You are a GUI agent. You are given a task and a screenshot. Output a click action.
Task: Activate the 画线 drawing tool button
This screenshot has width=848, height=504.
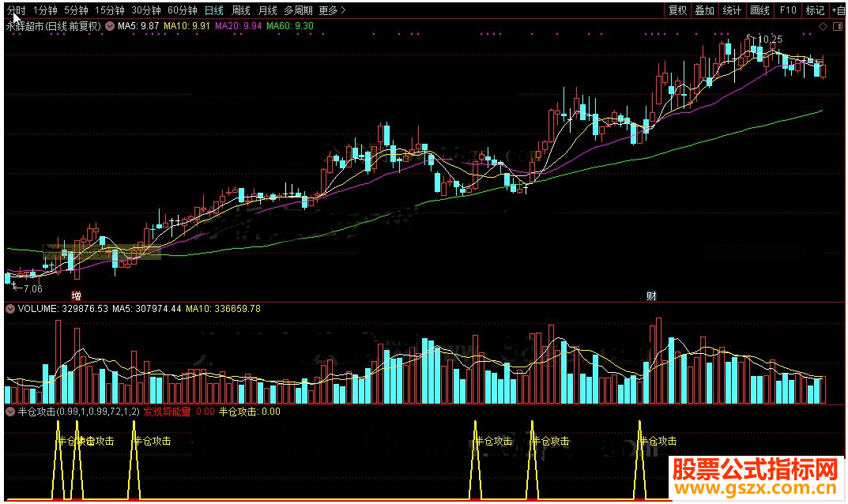(x=759, y=10)
